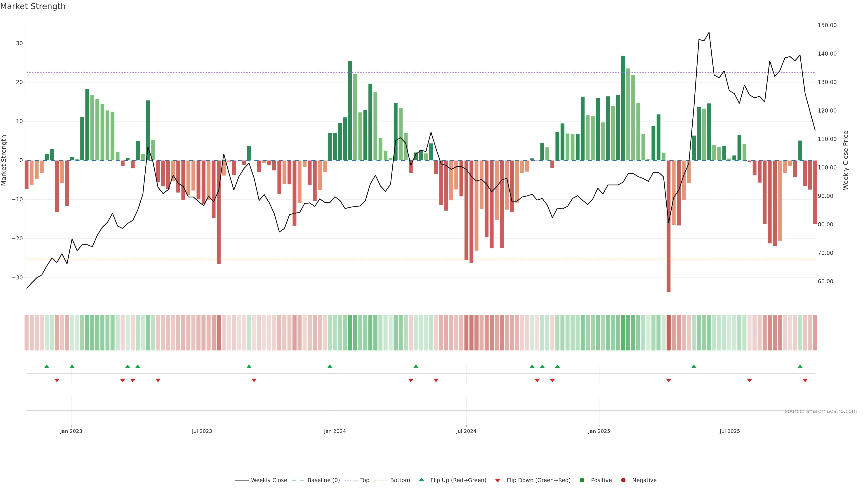Click the source: sharemaestro.com text
The width and height of the screenshot is (868, 488).
[821, 411]
